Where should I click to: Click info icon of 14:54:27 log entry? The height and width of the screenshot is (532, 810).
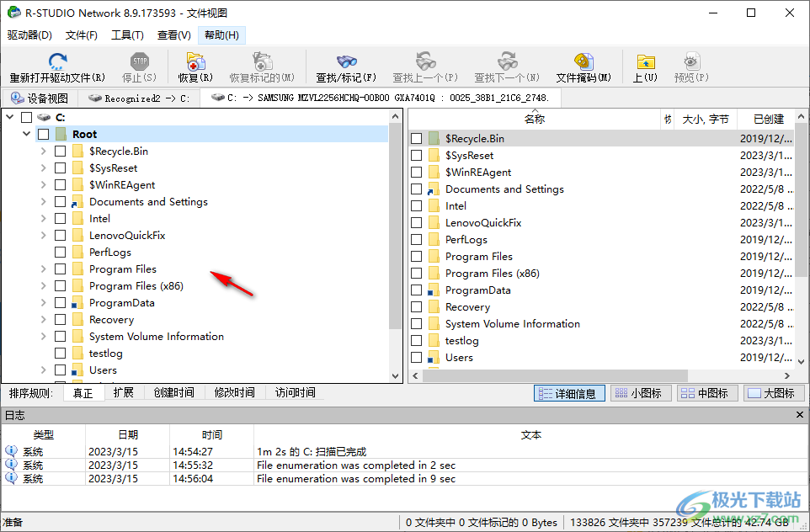11,451
